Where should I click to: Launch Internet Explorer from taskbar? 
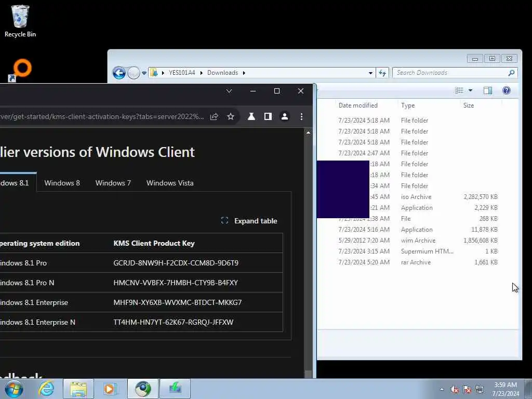(x=46, y=389)
